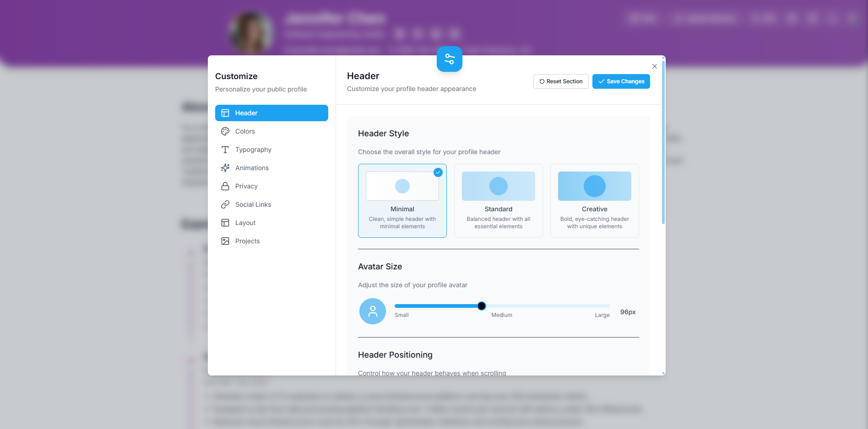This screenshot has height=429, width=868.
Task: Click the Creative style preview thumbnail
Action: [x=595, y=186]
